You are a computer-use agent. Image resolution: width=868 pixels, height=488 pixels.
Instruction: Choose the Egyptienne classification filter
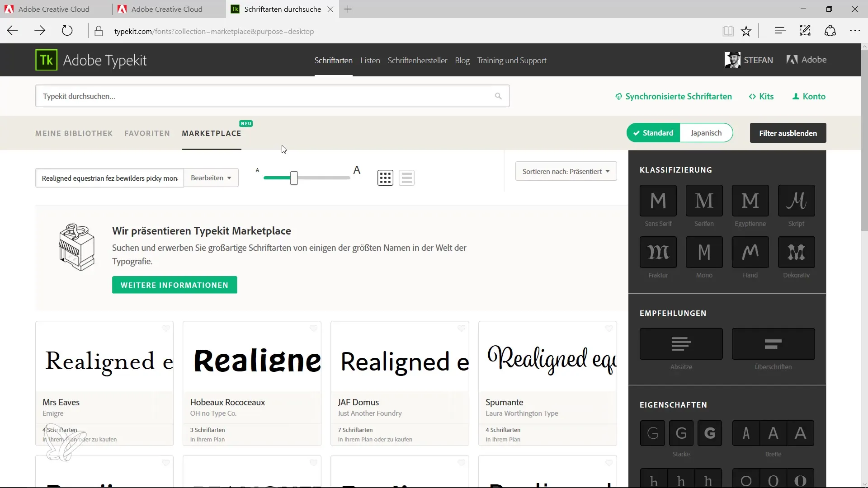pyautogui.click(x=750, y=201)
